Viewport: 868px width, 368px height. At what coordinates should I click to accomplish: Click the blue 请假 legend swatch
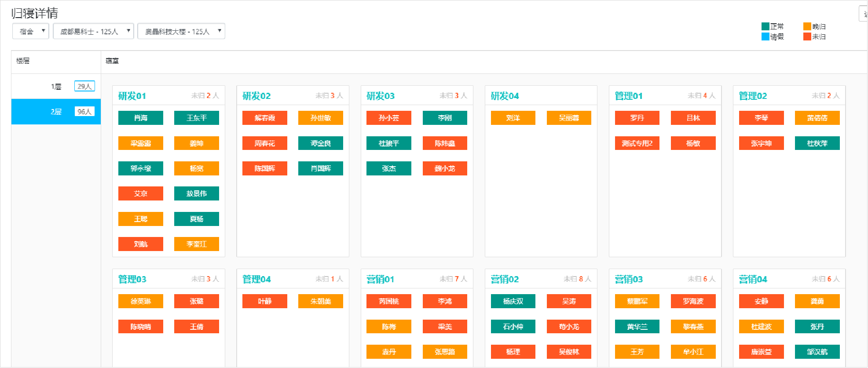pyautogui.click(x=765, y=36)
